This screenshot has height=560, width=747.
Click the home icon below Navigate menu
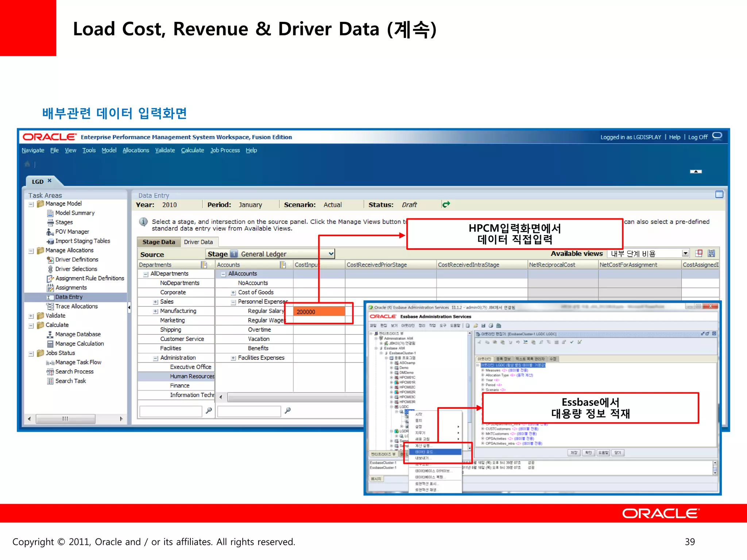click(x=27, y=164)
